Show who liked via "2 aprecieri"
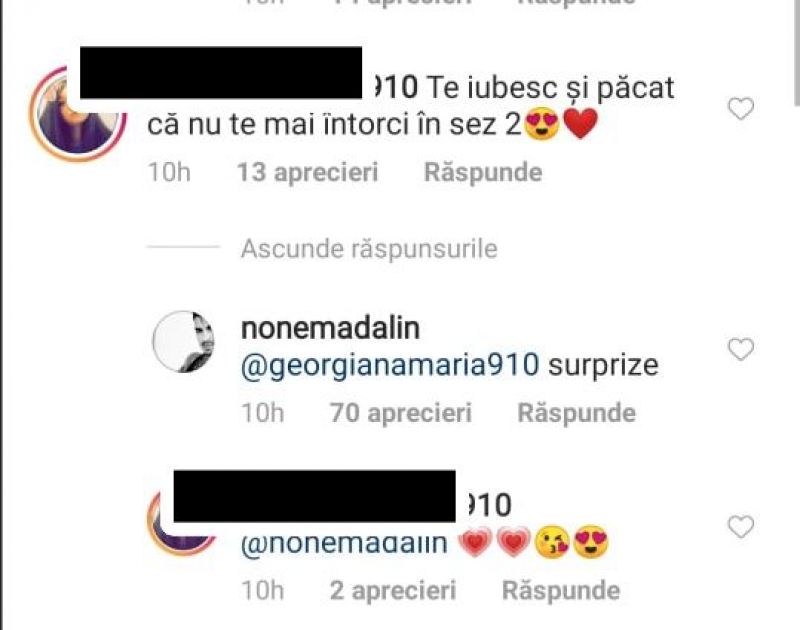Viewport: 800px width, 630px height. (393, 590)
